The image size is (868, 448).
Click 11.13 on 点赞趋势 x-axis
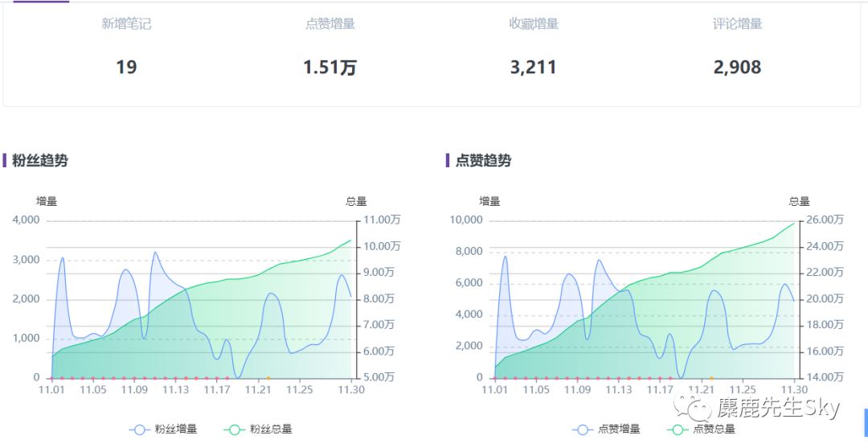(618, 390)
